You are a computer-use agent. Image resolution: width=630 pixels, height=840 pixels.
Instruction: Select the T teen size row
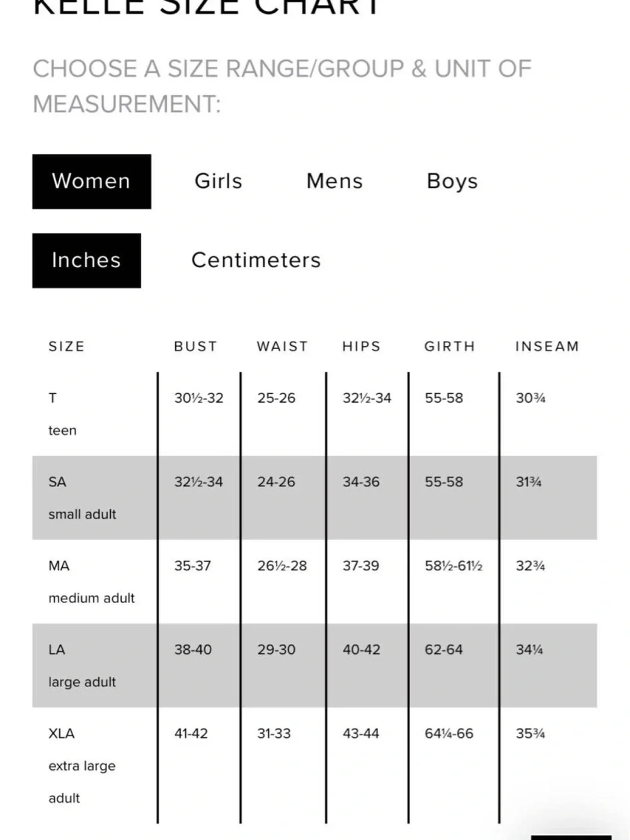[314, 414]
